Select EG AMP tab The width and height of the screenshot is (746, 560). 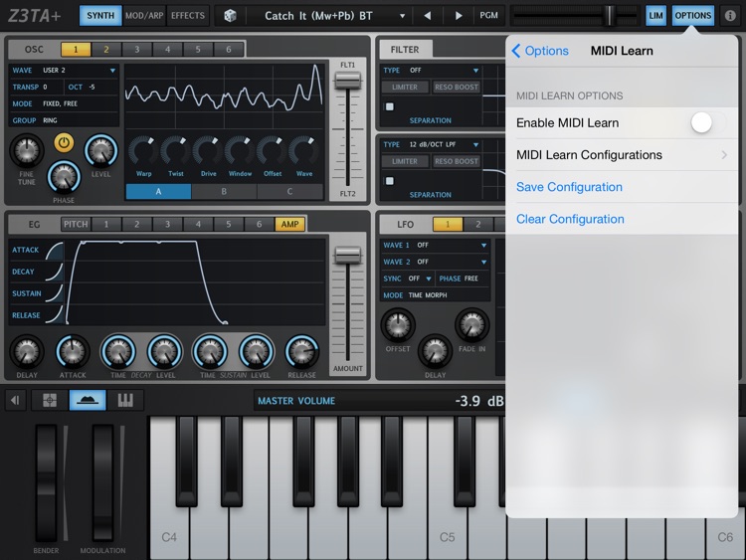click(289, 224)
